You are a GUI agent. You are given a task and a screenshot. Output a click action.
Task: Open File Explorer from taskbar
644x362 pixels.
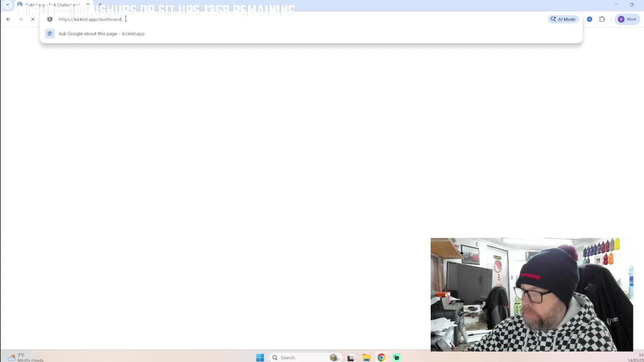pos(366,357)
